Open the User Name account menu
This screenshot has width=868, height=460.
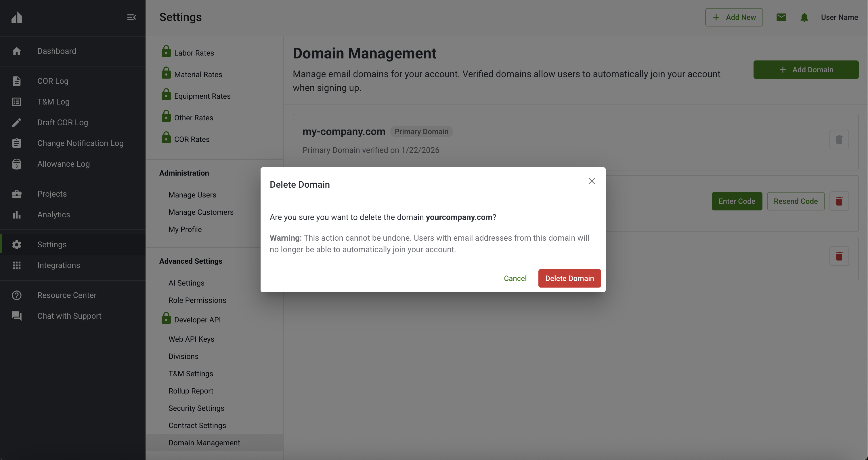point(839,17)
